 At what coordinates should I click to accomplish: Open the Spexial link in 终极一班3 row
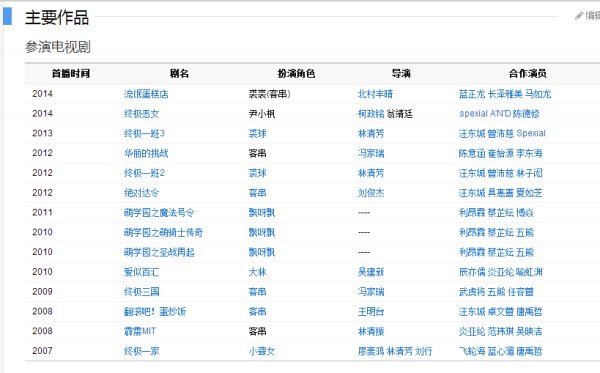(531, 134)
